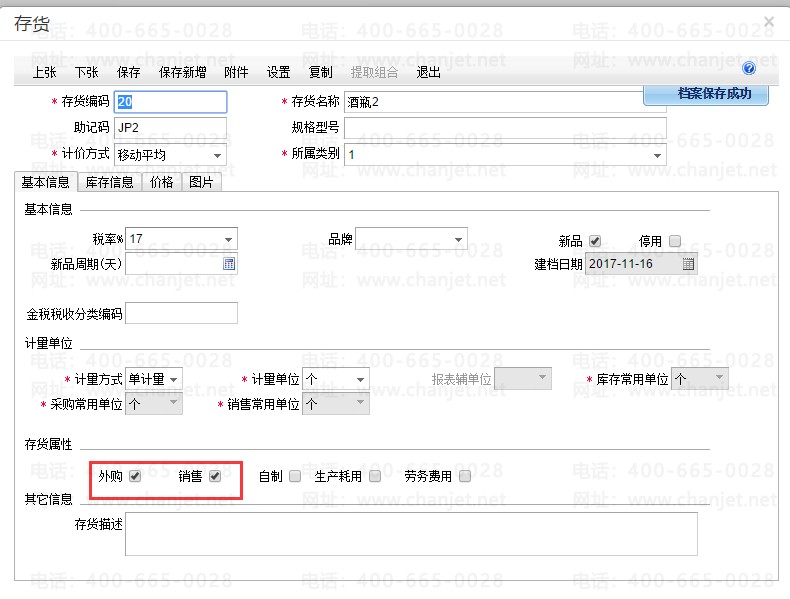Click 复制 in the toolbar
Screen dimensions: 790x599
[x=321, y=73]
